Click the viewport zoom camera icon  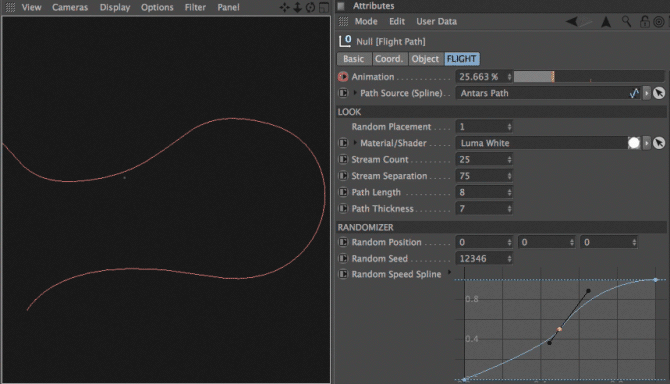pyautogui.click(x=297, y=7)
